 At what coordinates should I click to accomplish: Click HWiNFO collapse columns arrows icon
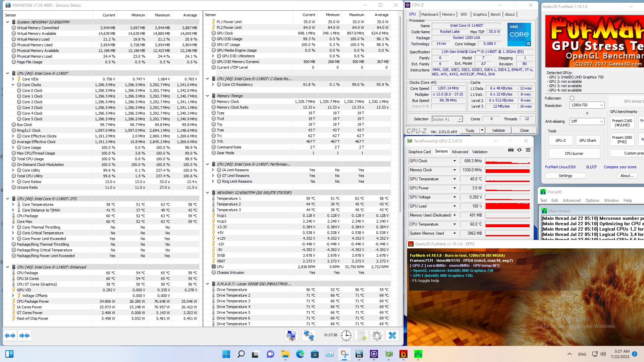pyautogui.click(x=24, y=335)
